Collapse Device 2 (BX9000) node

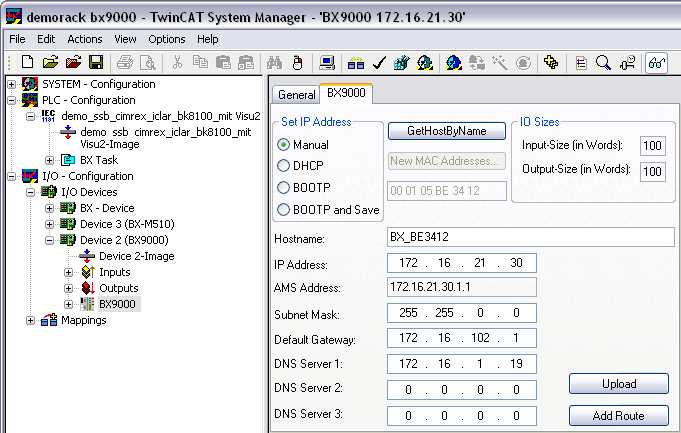pyautogui.click(x=50, y=240)
